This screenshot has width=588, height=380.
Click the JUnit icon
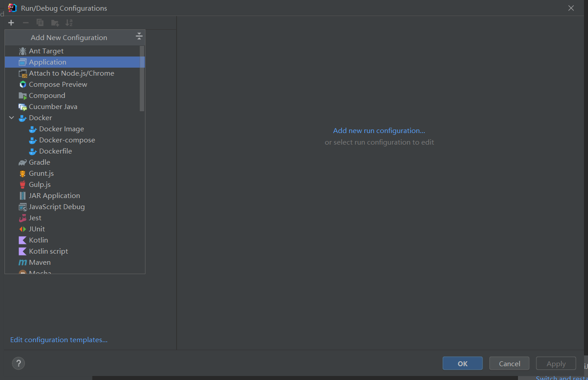pyautogui.click(x=23, y=229)
